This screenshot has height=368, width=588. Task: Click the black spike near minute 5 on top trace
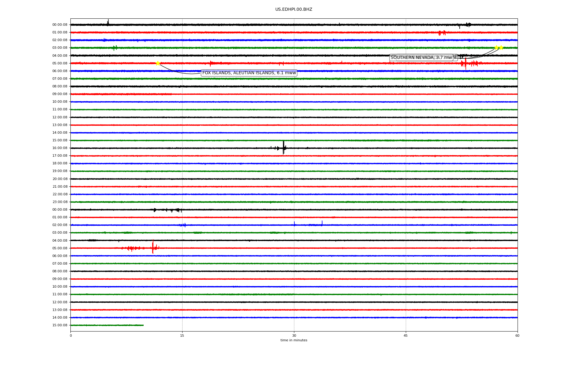point(108,22)
